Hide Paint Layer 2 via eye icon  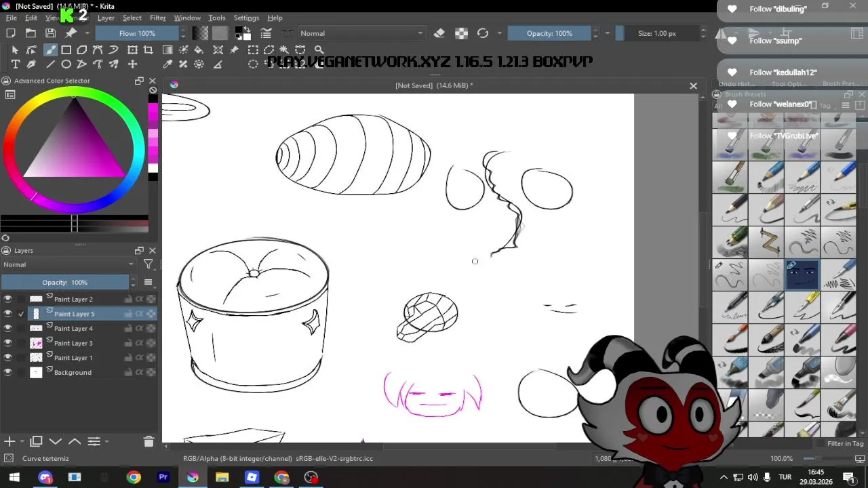pos(7,299)
